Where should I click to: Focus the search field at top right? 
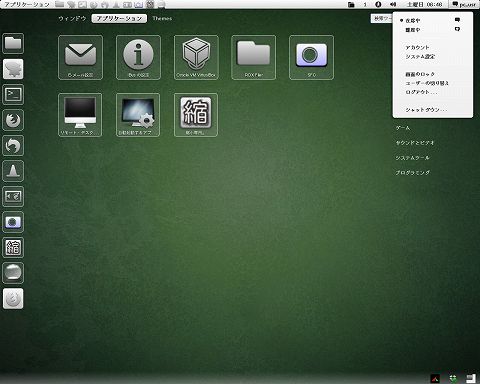[382, 18]
